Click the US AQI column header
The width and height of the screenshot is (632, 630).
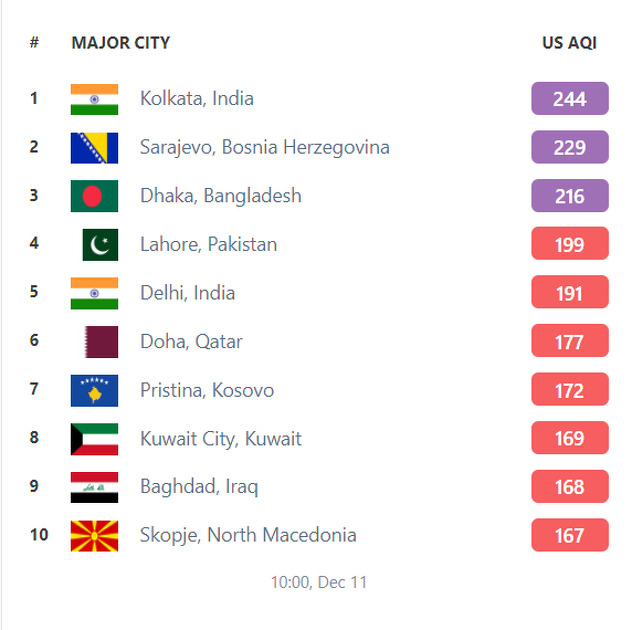[x=570, y=43]
